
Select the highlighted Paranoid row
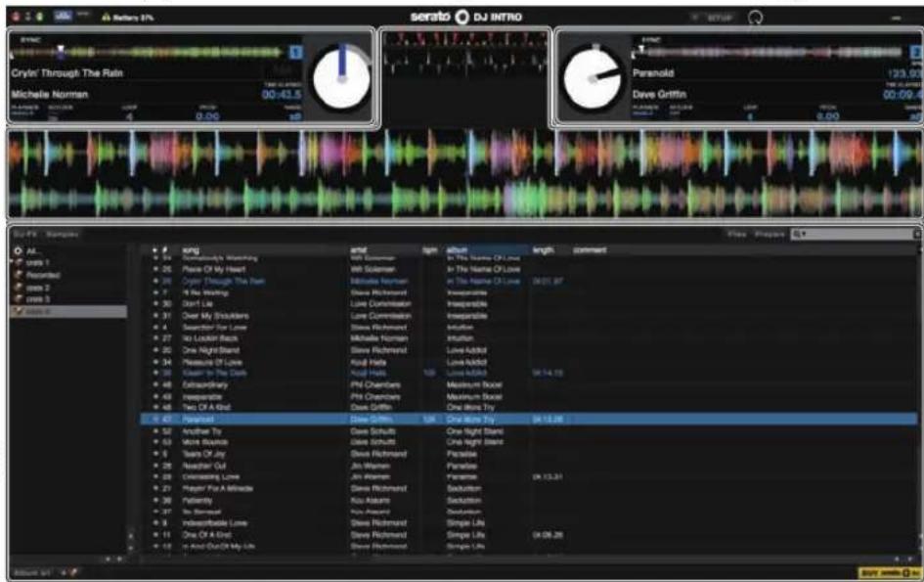coord(529,420)
